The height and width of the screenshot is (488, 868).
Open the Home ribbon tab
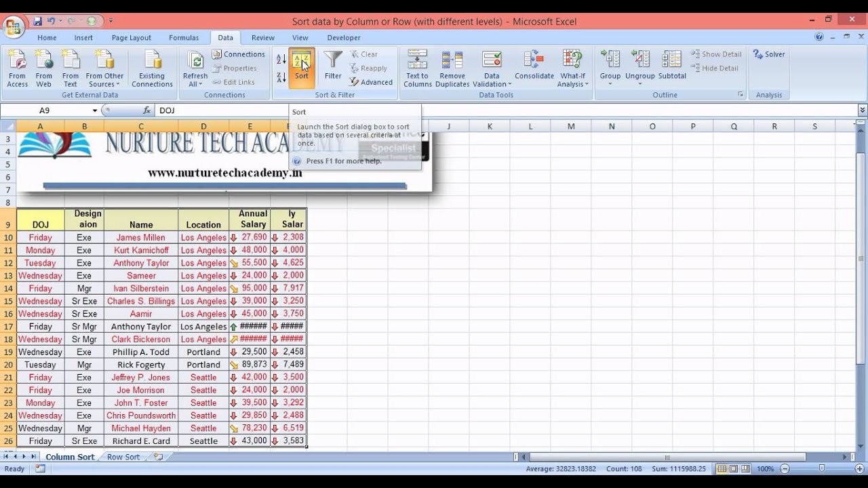coord(47,38)
